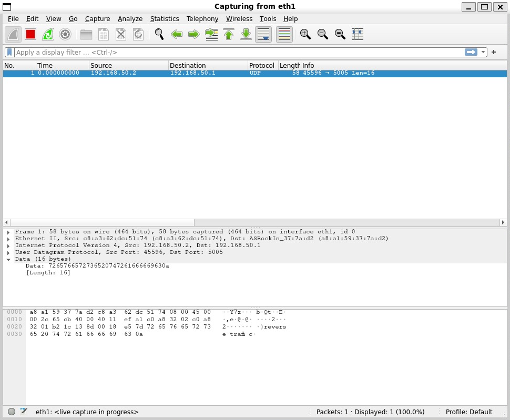Toggle automatic scrolling during live capture
This screenshot has width=510, height=420.
pyautogui.click(x=263, y=34)
